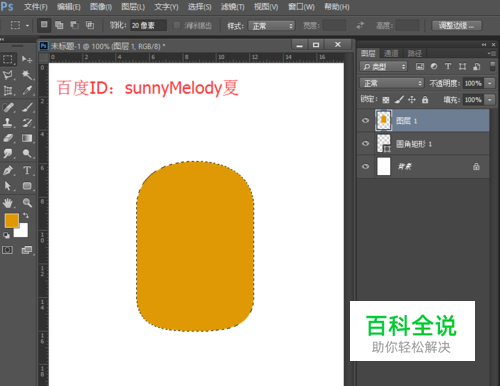Open the 不透明度 opacity slider arrow
Screen dimensions: 500x386
tap(490, 83)
